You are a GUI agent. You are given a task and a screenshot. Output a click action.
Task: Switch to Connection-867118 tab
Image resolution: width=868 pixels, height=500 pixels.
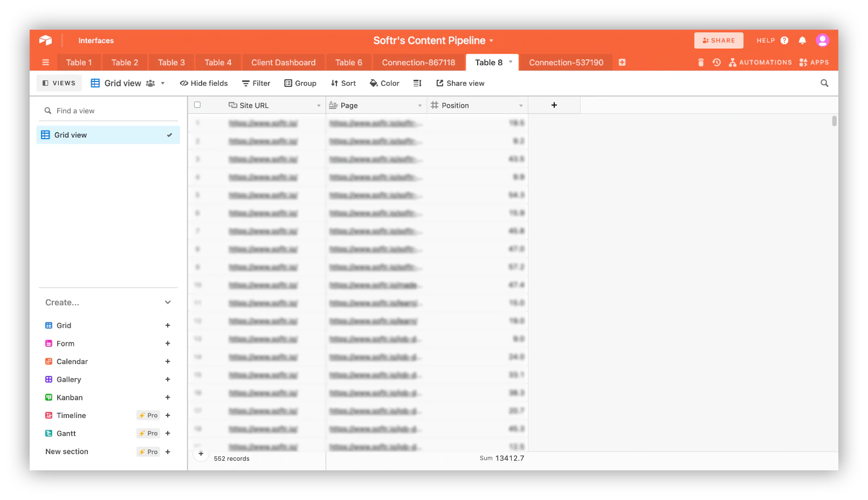click(x=419, y=63)
